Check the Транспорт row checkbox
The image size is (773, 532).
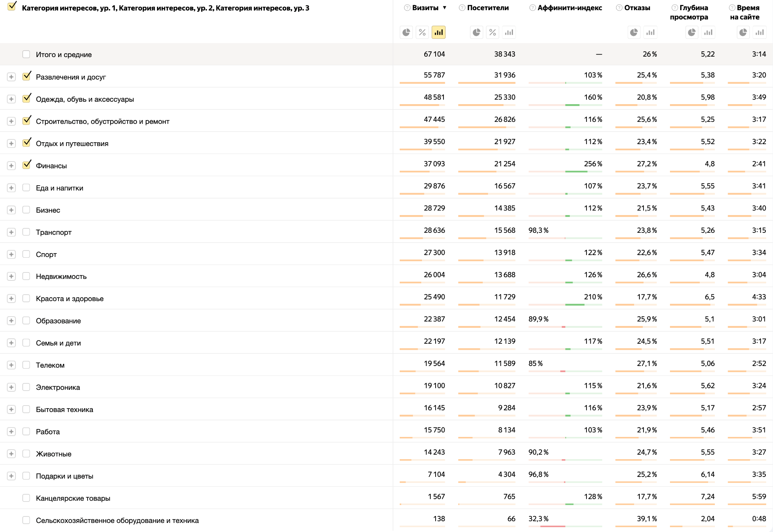(26, 232)
